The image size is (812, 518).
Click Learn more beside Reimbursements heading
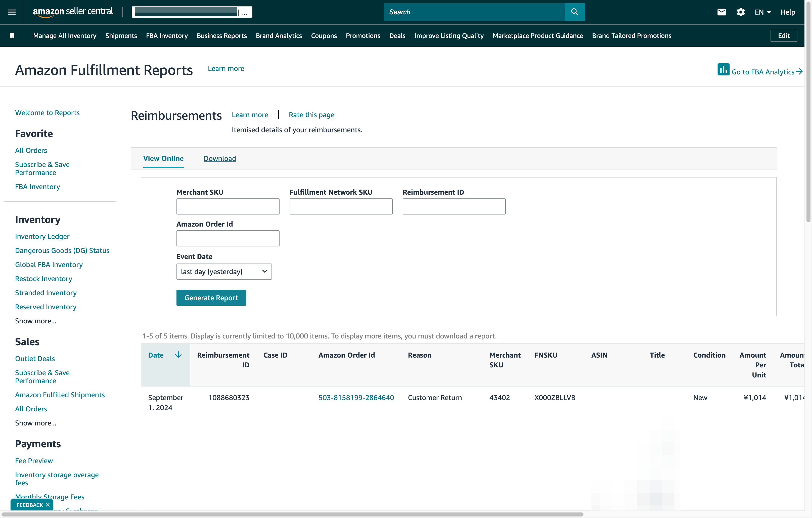tap(250, 115)
